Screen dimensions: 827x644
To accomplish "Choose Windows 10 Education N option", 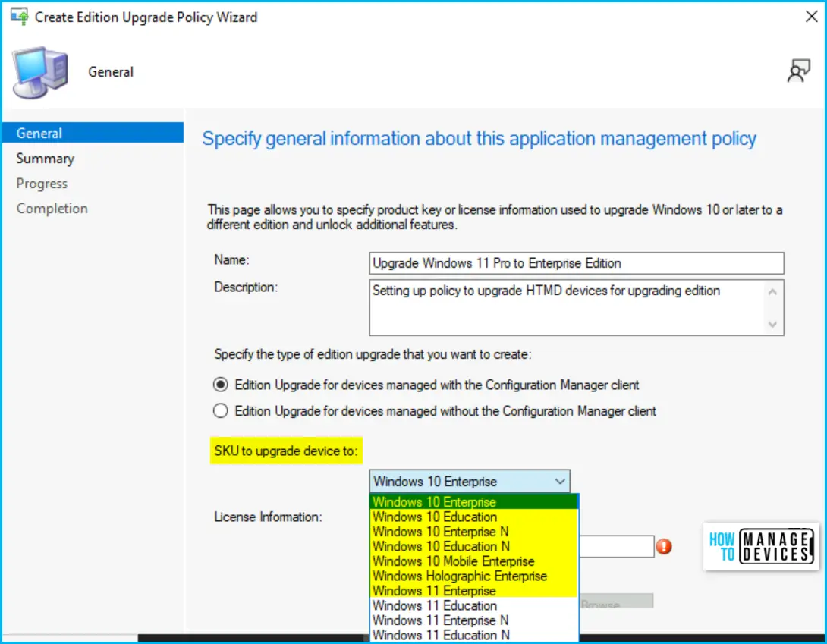I will (473, 546).
